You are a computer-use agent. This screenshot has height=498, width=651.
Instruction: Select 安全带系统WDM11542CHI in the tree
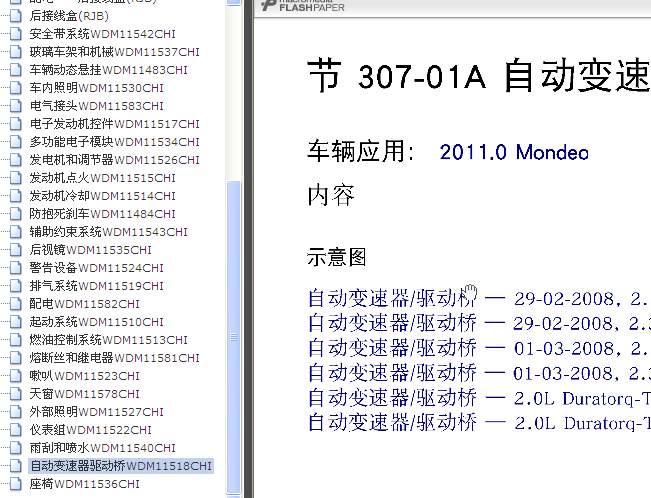click(103, 34)
